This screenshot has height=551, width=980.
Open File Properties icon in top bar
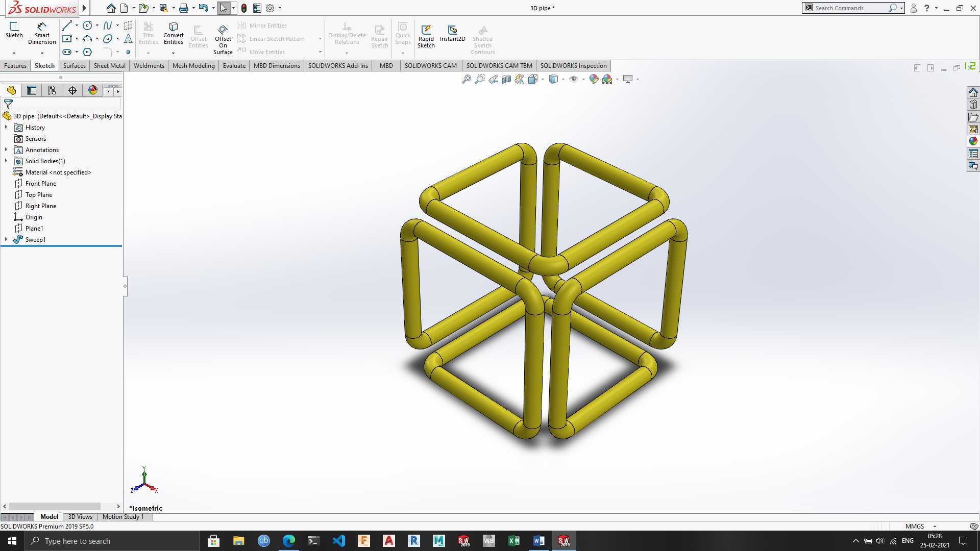257,8
